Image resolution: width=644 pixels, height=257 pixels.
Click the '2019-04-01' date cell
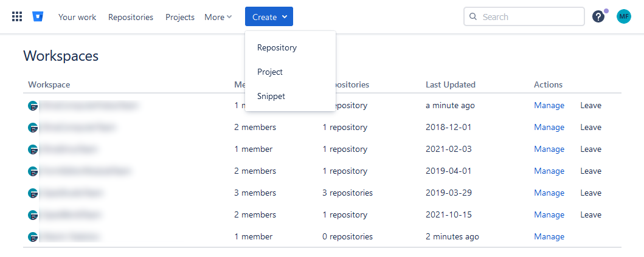pos(449,171)
